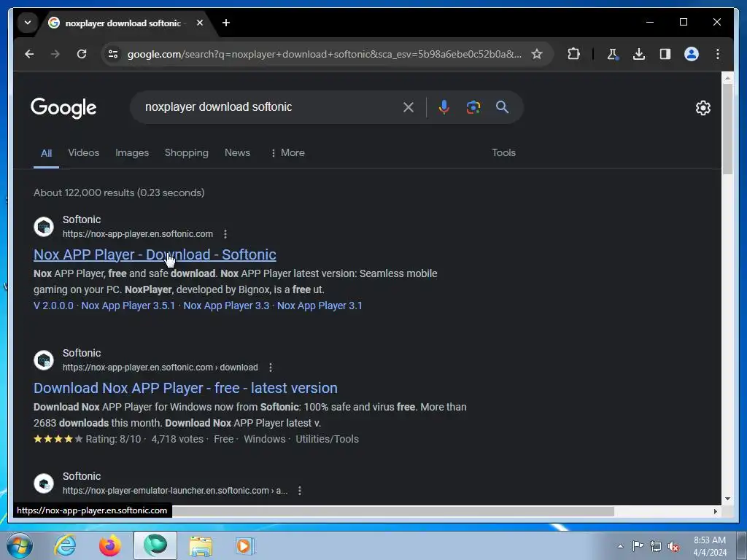The width and height of the screenshot is (747, 560).
Task: Search by image with Lens icon
Action: click(x=473, y=107)
